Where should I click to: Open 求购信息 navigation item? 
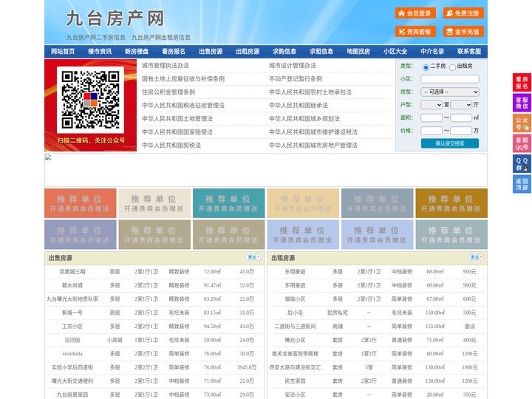[x=284, y=52]
